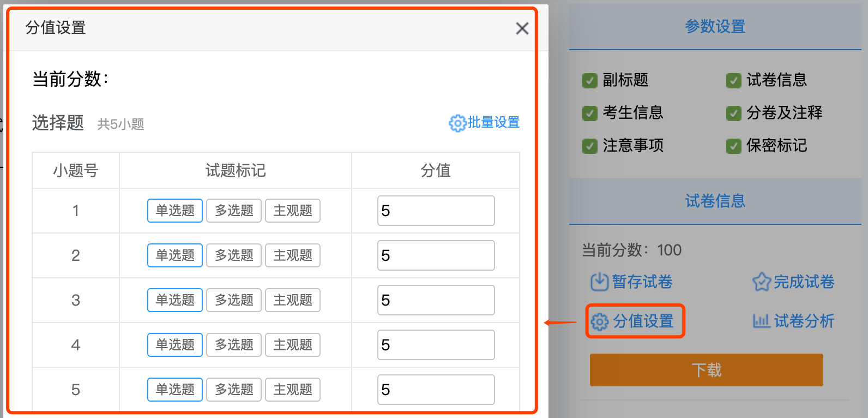
Task: Set question 4 to 多选题
Action: pos(234,345)
